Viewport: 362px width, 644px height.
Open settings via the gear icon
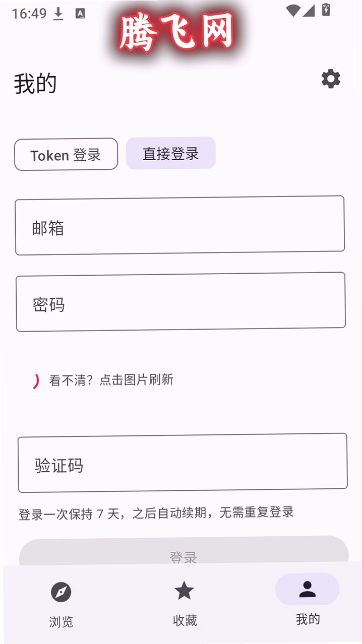331,79
